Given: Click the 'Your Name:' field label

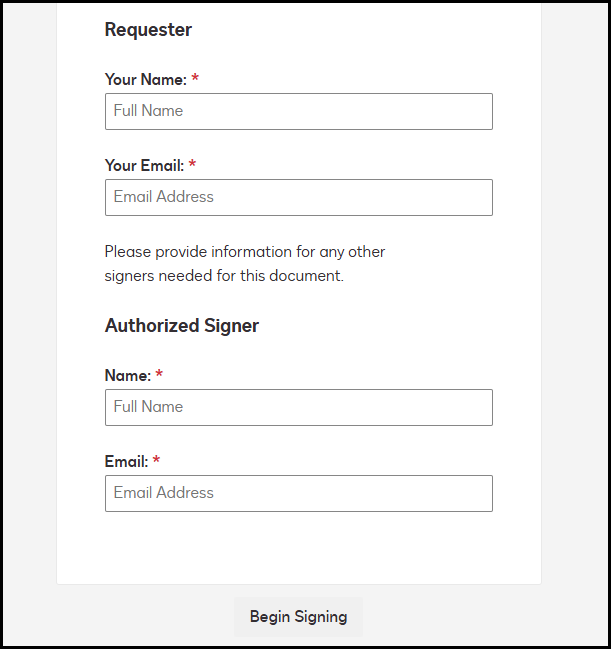Looking at the screenshot, I should tap(146, 79).
